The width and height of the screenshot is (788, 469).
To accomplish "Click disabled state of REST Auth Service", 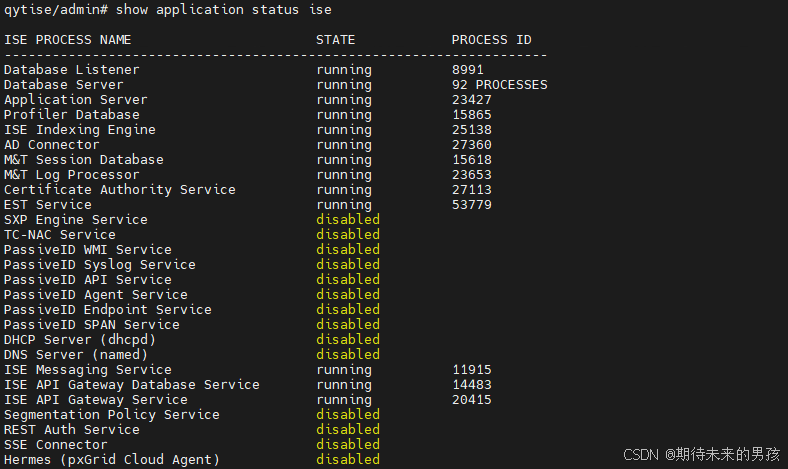I will click(348, 430).
